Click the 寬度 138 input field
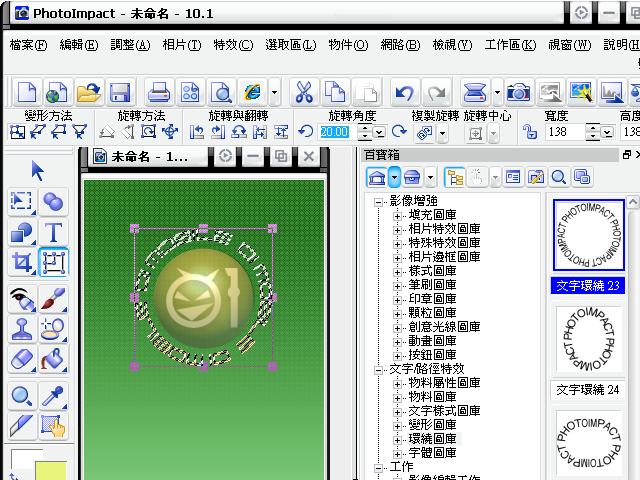Viewport: 640px width, 480px height. (565, 132)
